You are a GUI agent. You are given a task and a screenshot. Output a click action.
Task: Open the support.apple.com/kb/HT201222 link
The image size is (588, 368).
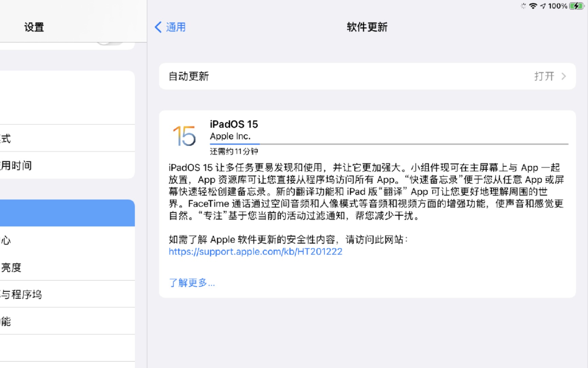(255, 251)
